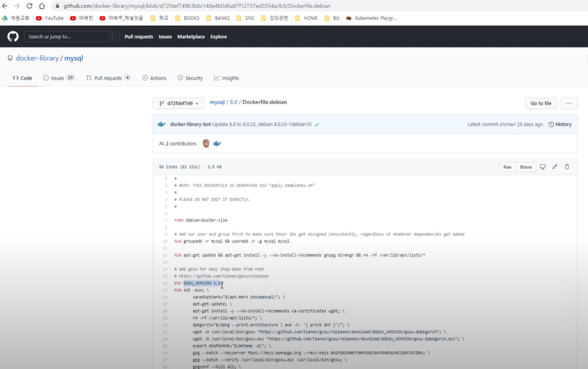588x369 pixels.
Task: Click the RUN groupadd line
Action: click(232, 241)
